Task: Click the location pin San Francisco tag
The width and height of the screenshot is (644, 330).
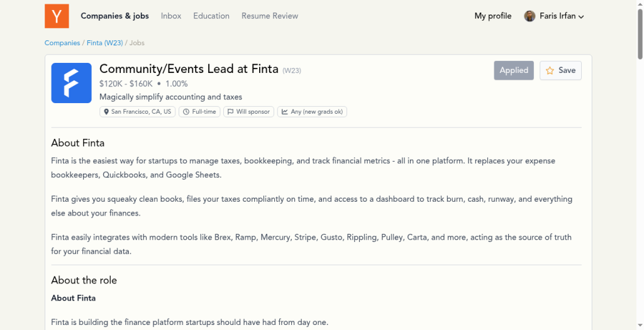Action: [138, 112]
